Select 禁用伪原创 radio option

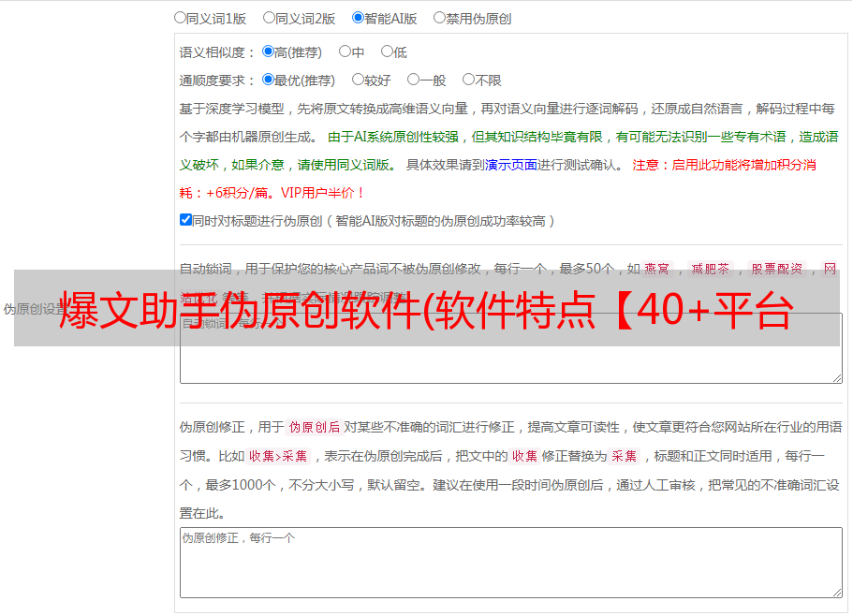point(439,18)
